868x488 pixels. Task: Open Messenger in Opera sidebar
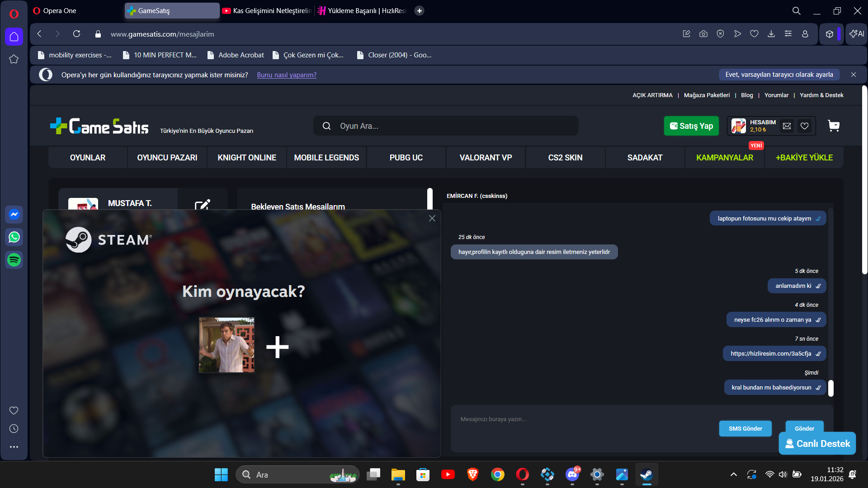[x=14, y=214]
